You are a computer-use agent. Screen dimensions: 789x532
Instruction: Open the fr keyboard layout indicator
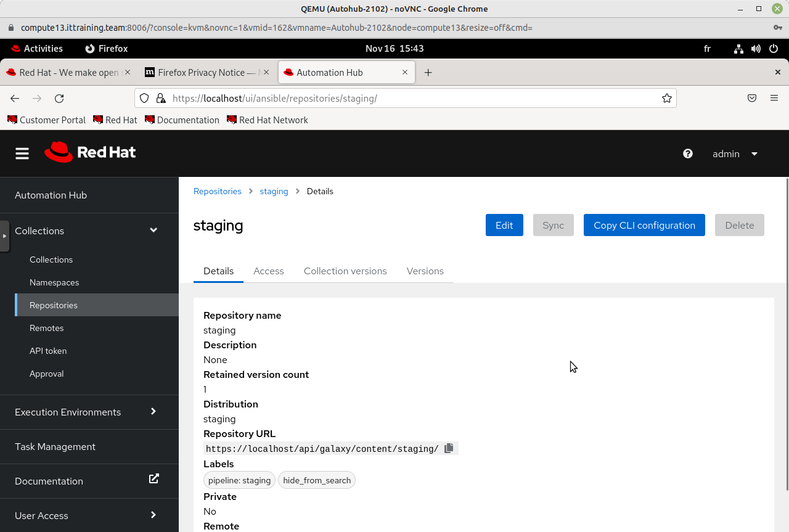[707, 49]
